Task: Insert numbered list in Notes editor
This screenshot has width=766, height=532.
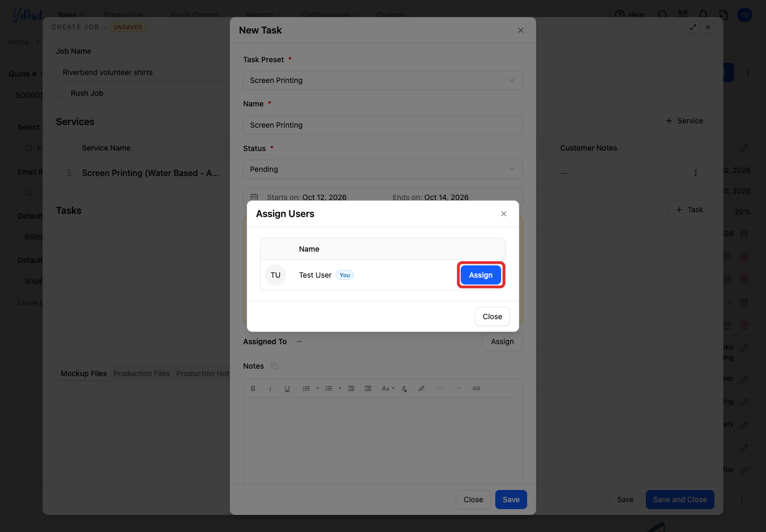Action: tap(306, 388)
